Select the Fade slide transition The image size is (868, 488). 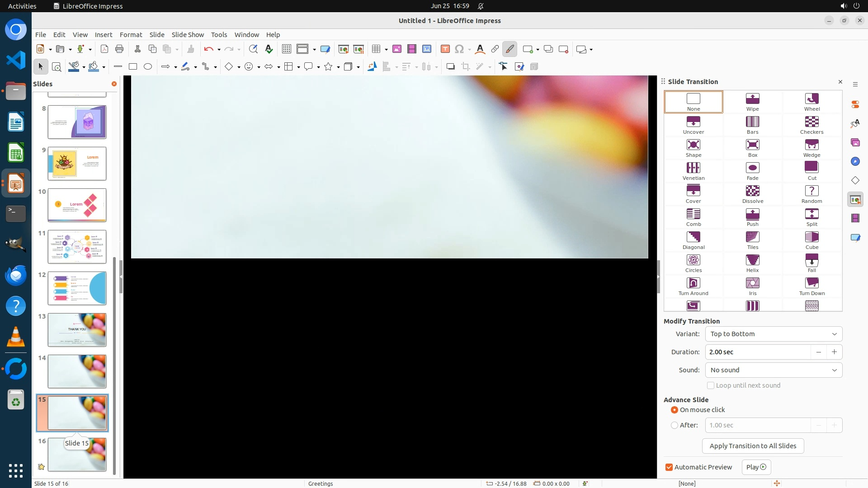[x=752, y=171]
